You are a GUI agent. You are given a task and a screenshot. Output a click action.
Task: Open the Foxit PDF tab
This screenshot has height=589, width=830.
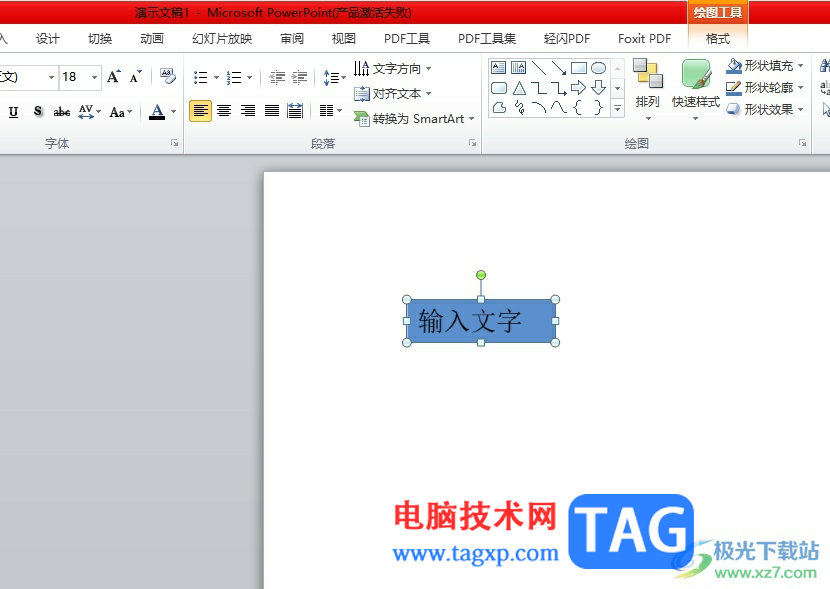coord(644,39)
